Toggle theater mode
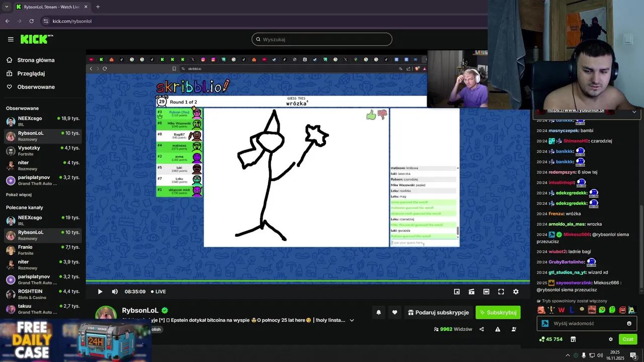 pos(486,292)
